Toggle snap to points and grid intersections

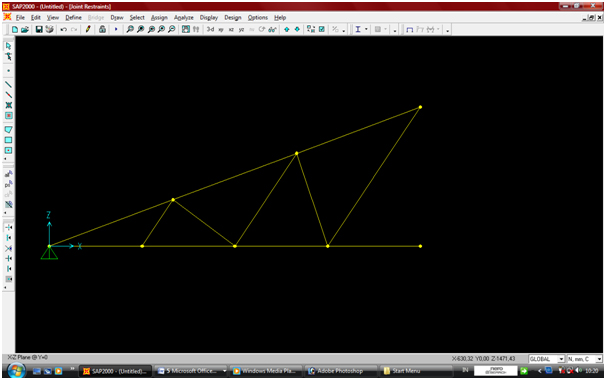tap(8, 227)
